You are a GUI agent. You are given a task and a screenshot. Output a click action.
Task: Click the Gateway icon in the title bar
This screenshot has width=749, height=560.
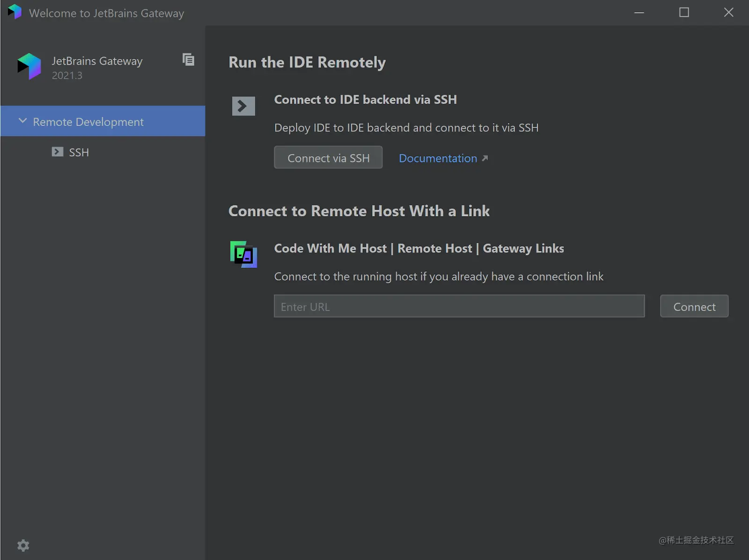(x=15, y=12)
